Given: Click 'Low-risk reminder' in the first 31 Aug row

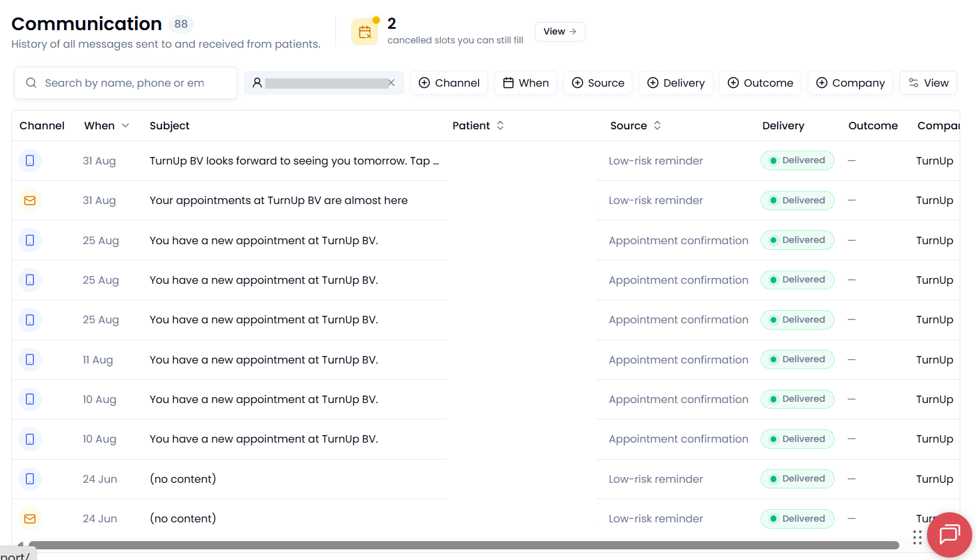Looking at the screenshot, I should coord(656,161).
